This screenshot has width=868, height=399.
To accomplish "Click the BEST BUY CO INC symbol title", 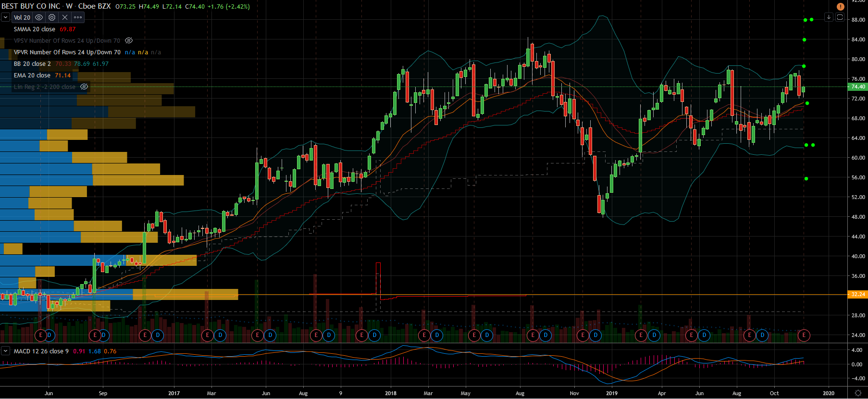I will click(31, 6).
